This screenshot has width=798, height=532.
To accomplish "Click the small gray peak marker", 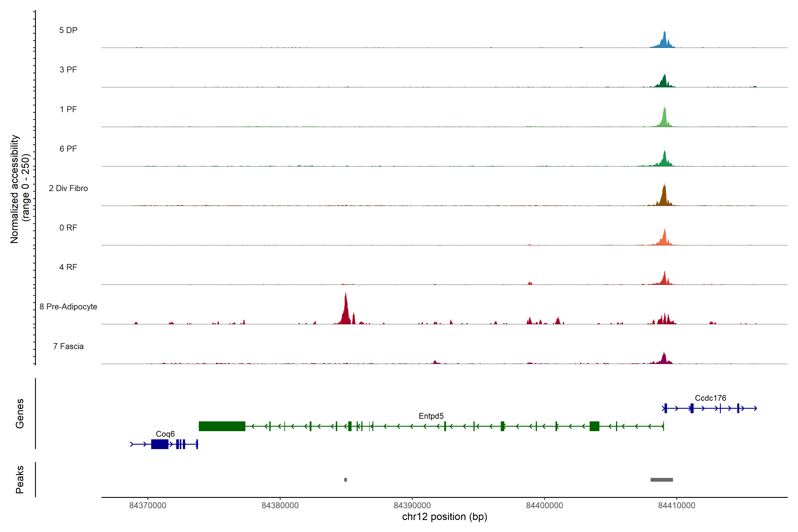I will 345,480.
